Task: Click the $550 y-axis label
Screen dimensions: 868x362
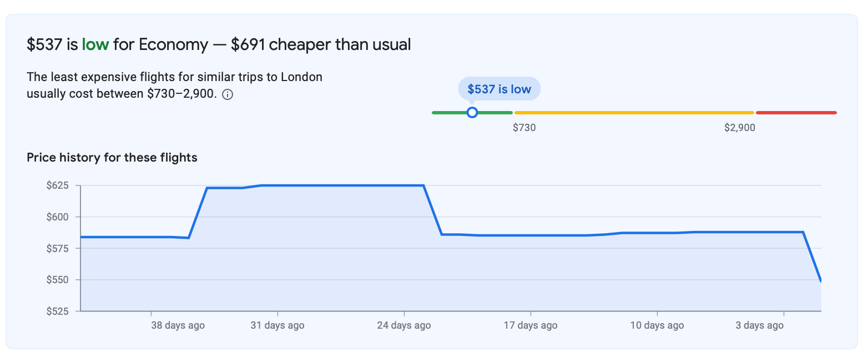Action: click(58, 280)
